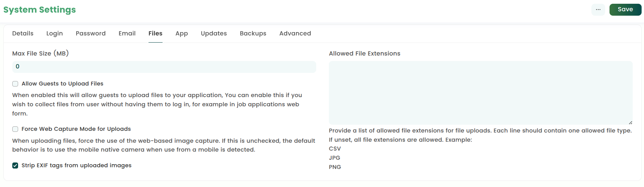Go to the Password tab
The height and width of the screenshot is (187, 644).
90,33
